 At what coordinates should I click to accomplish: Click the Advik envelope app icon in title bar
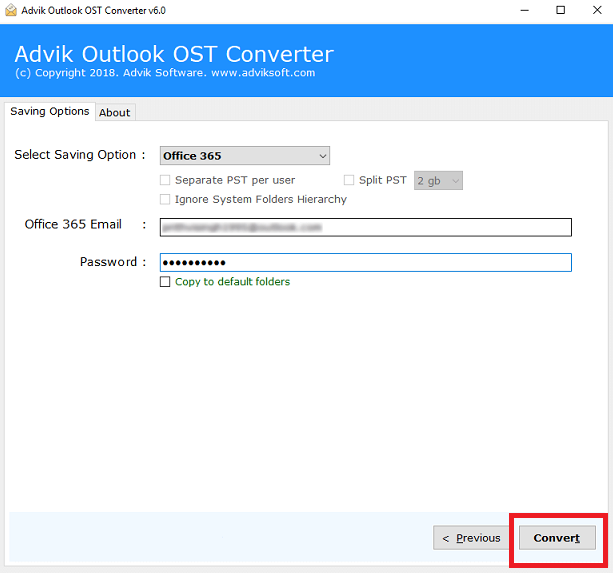click(11, 10)
